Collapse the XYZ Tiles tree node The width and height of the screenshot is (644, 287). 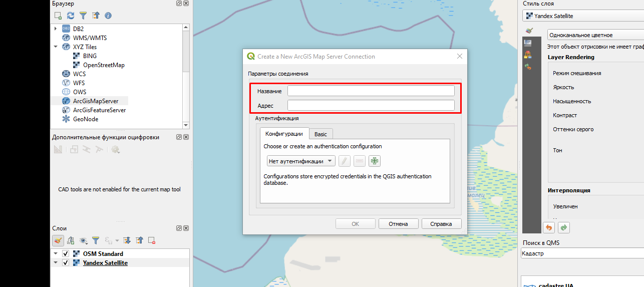point(56,47)
